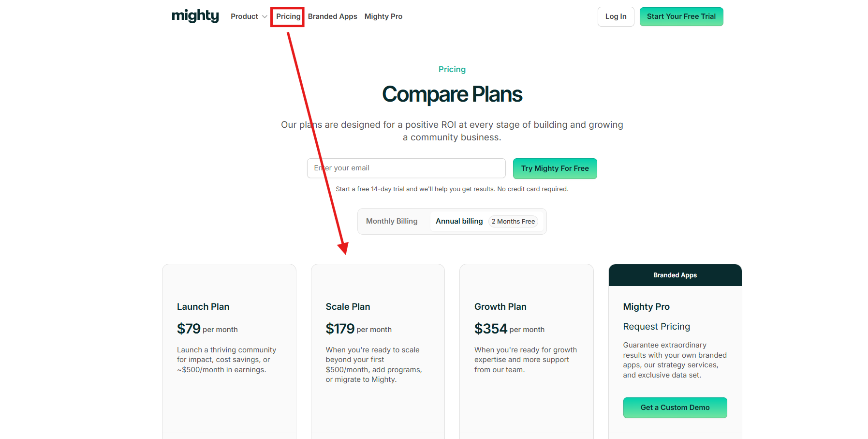The width and height of the screenshot is (868, 439).
Task: Click the Compare Plans heading
Action: click(x=452, y=94)
